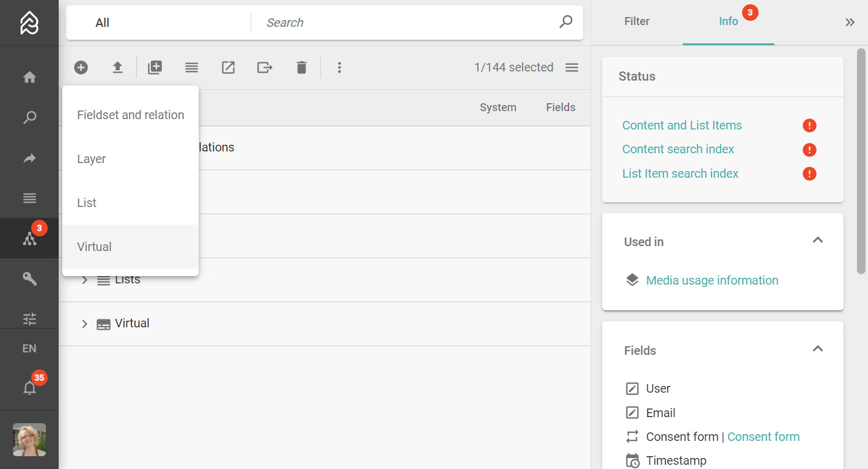Click layer icon beside Media usage information
The image size is (868, 469).
[x=632, y=280]
